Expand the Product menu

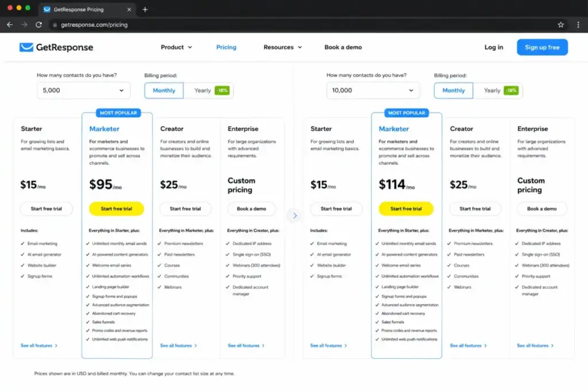pyautogui.click(x=176, y=47)
